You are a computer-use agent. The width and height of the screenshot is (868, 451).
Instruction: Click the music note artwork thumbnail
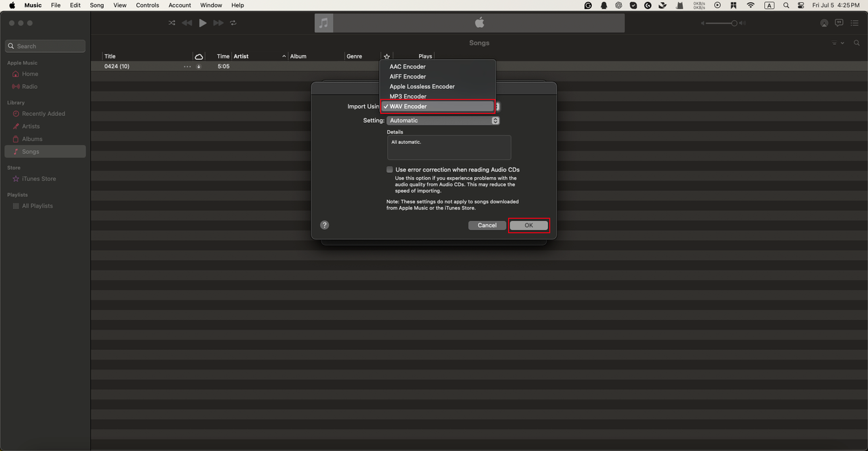[x=324, y=23]
